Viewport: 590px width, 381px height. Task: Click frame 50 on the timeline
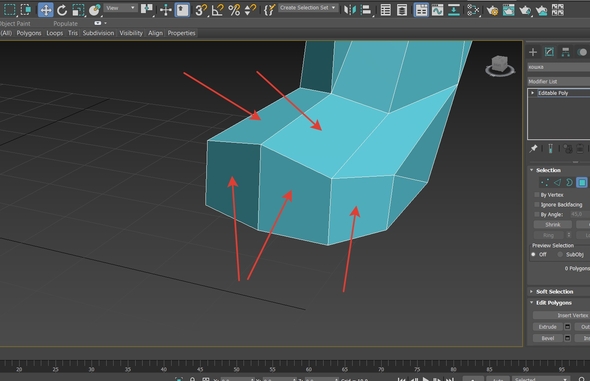pos(236,366)
